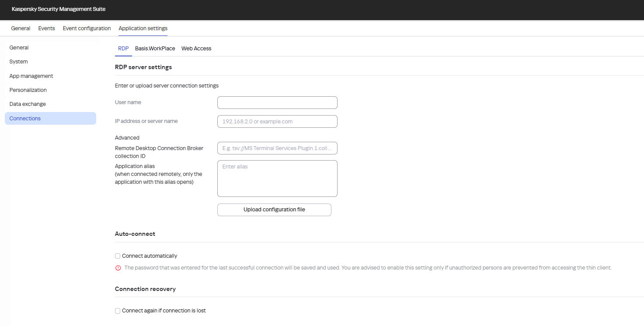Go to the General tab in top menu
The width and height of the screenshot is (644, 326).
(x=21, y=28)
